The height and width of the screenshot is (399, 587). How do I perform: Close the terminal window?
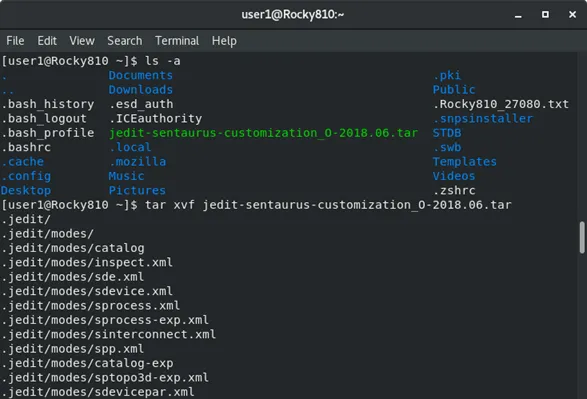point(572,14)
